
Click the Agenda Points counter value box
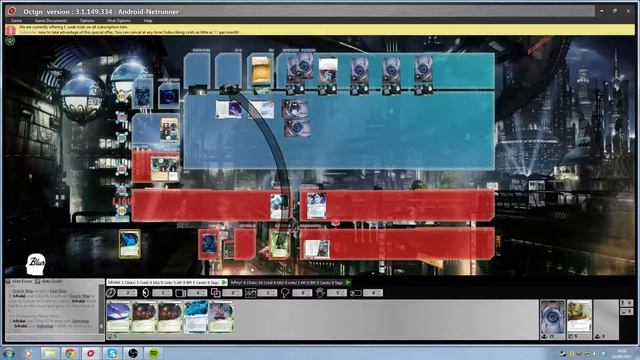pyautogui.click(x=267, y=293)
